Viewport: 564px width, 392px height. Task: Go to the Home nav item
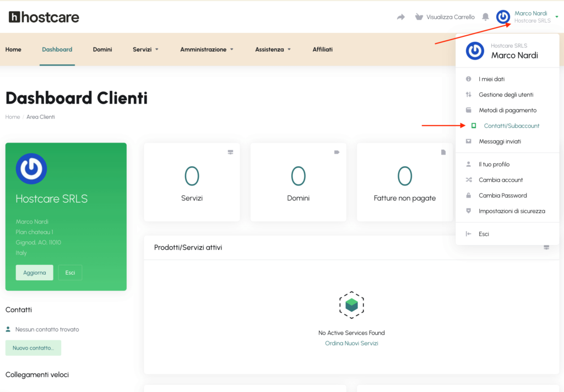coord(13,49)
